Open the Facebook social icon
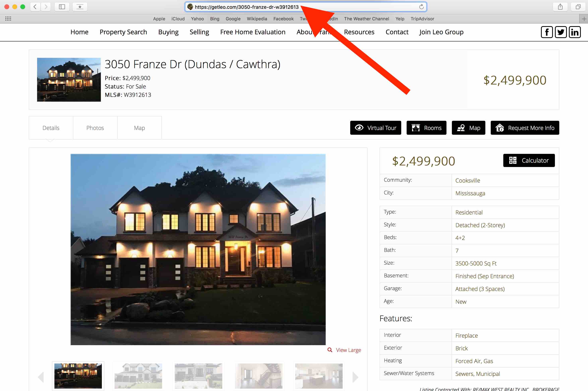This screenshot has height=391, width=588. [x=547, y=32]
